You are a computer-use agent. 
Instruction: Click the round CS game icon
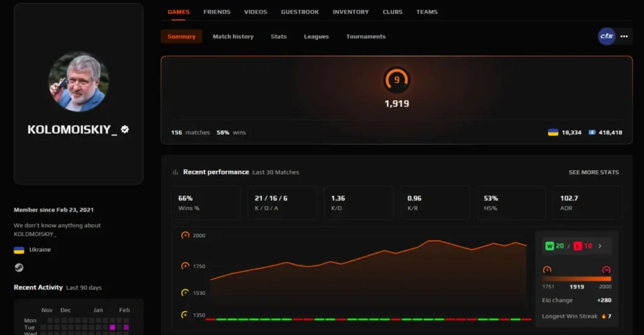606,37
